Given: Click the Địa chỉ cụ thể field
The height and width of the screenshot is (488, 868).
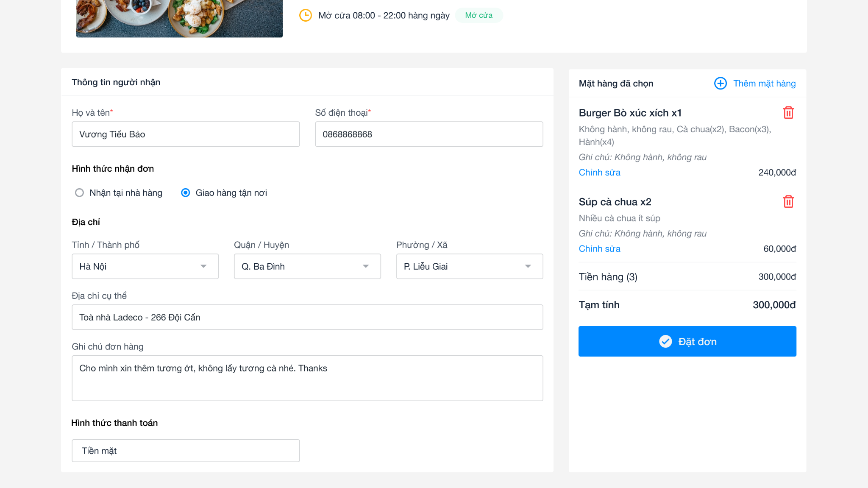Looking at the screenshot, I should click(307, 317).
